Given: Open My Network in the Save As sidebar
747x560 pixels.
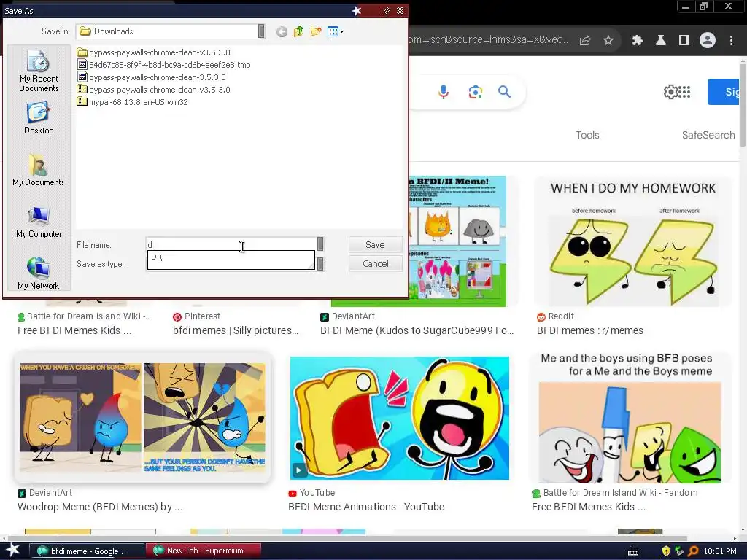Looking at the screenshot, I should (x=39, y=273).
